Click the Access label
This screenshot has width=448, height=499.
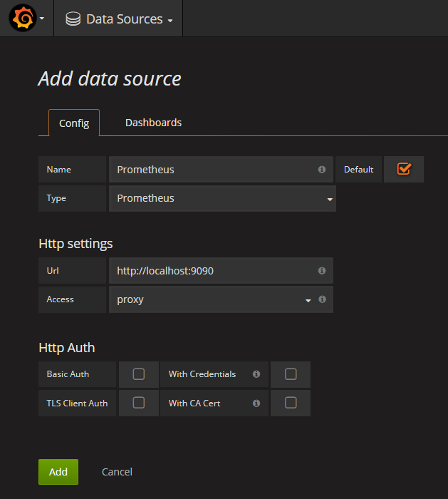click(x=72, y=299)
